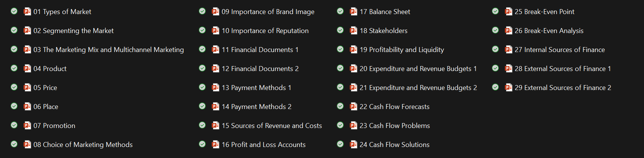The width and height of the screenshot is (644, 158).
Task: Click green sync checkmark next to 04 Product
Action: [14, 68]
